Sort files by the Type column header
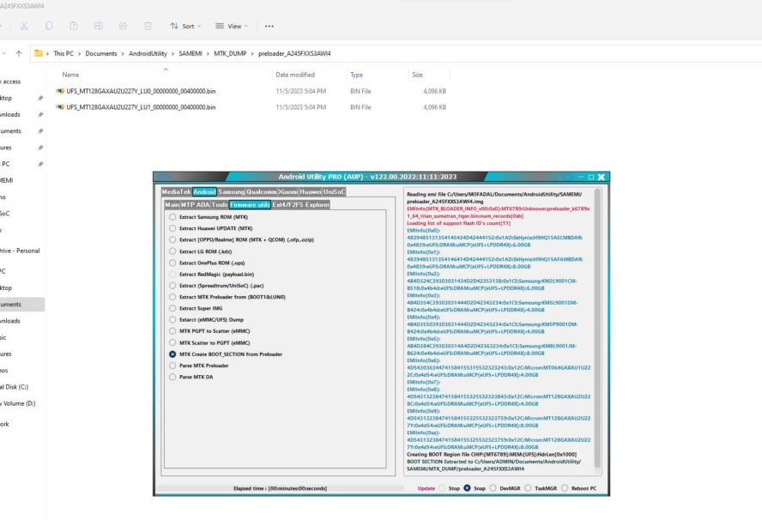762x532 pixels. tap(357, 75)
